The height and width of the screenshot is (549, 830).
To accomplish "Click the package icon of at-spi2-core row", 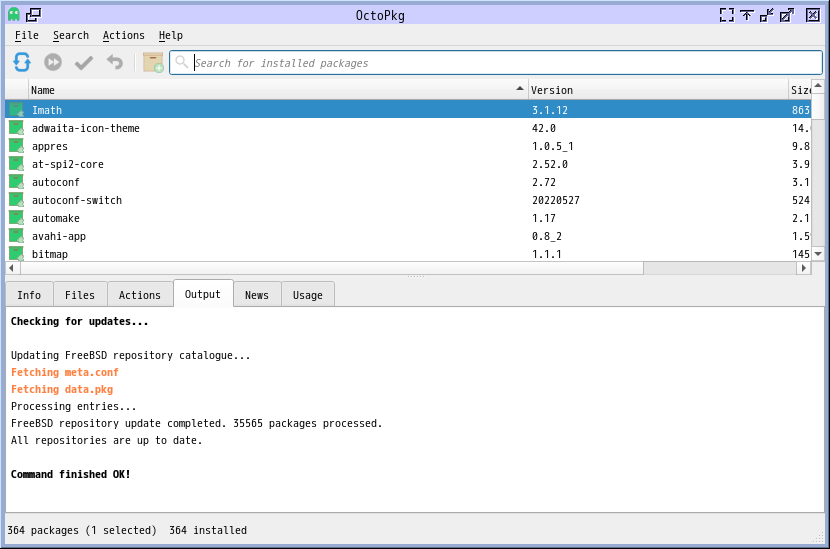I will pyautogui.click(x=17, y=164).
